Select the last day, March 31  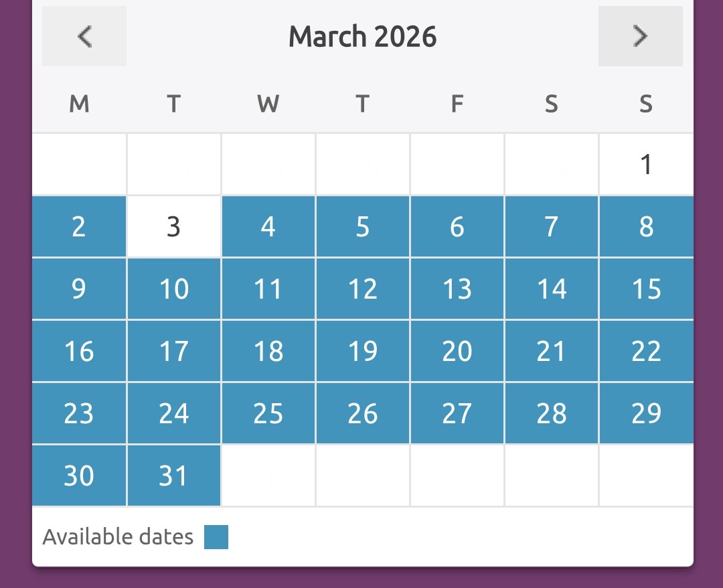173,475
